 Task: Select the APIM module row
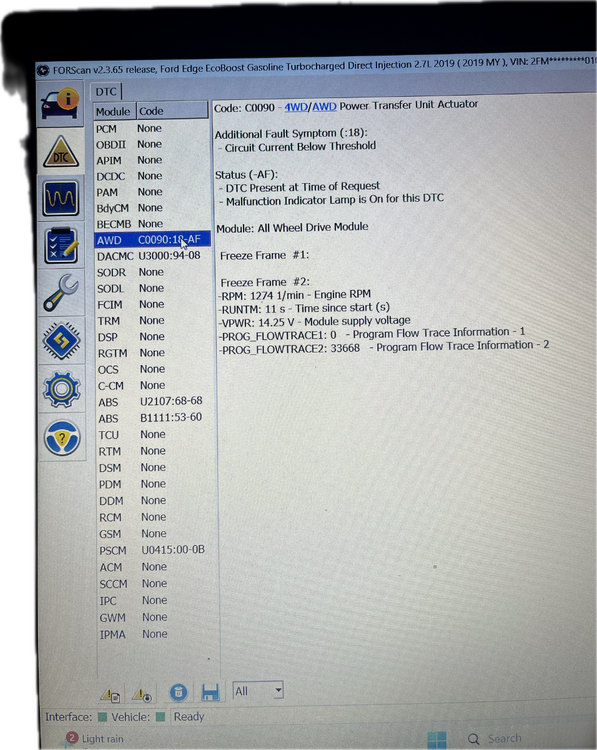[152, 160]
